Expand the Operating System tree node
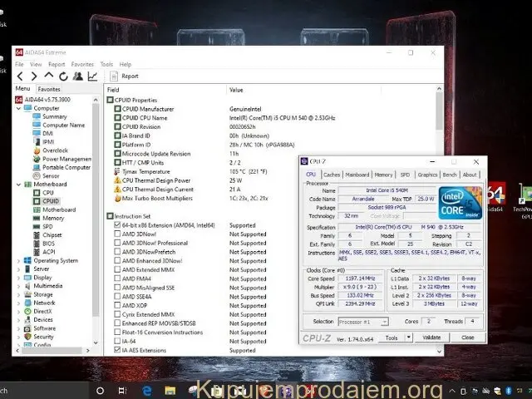 [19, 260]
